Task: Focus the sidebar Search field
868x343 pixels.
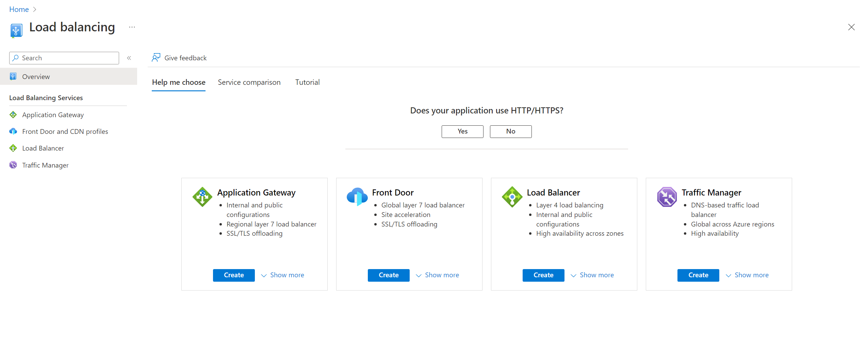Action: 64,58
